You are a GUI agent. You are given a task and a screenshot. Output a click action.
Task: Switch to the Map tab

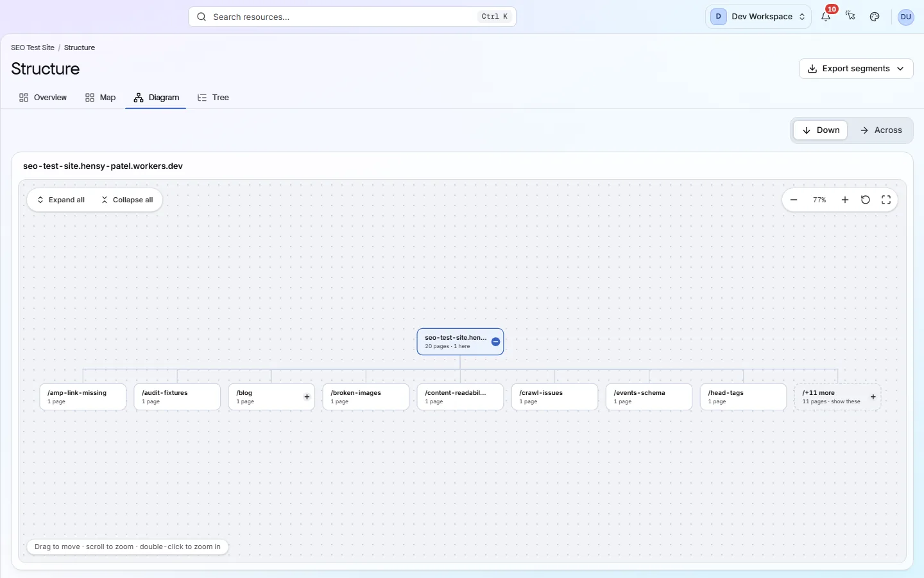click(x=100, y=98)
